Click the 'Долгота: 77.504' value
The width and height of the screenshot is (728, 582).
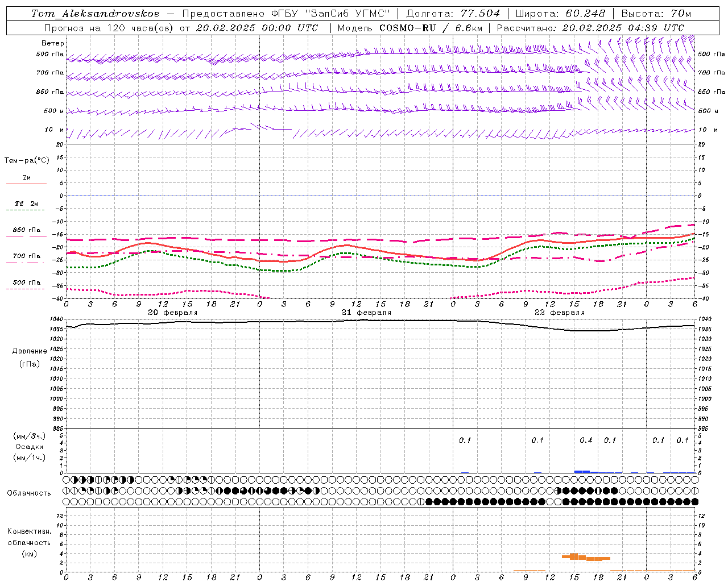coord(453,14)
